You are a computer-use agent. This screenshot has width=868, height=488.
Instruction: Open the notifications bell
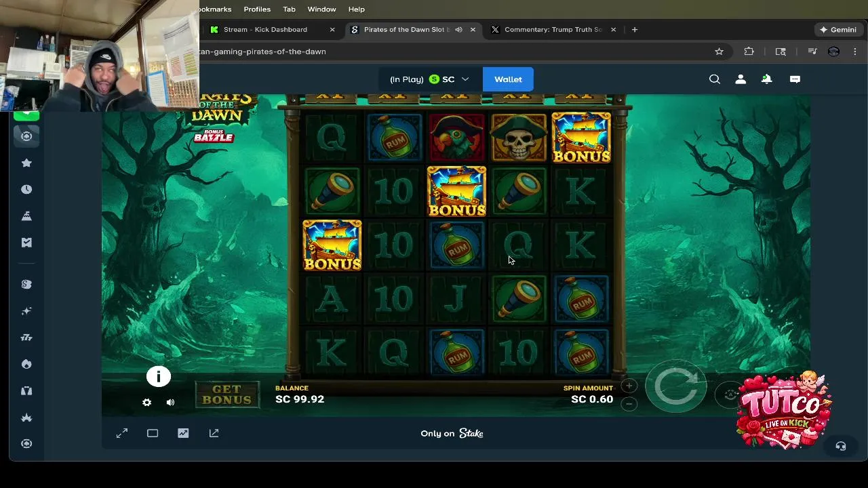pyautogui.click(x=766, y=79)
